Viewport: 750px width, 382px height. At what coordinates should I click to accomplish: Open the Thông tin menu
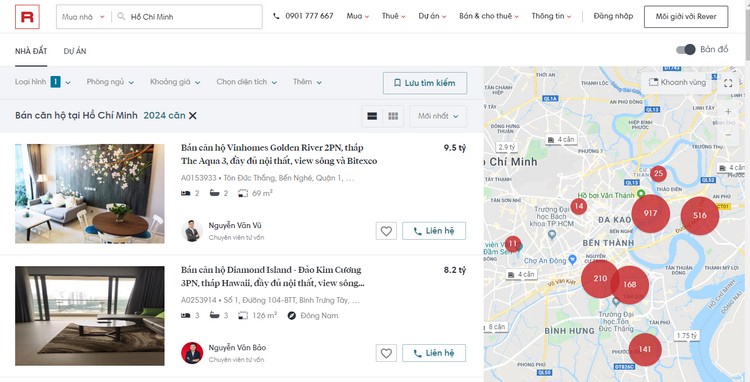[x=551, y=16]
